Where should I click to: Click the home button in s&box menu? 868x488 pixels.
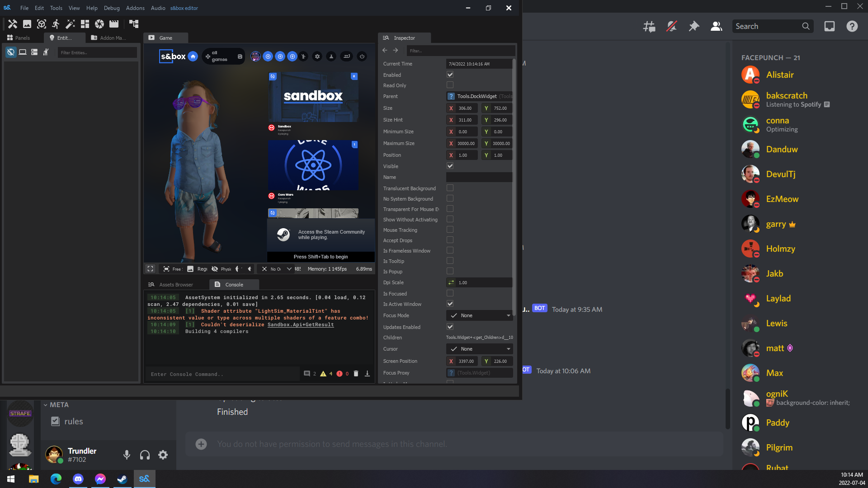[193, 56]
